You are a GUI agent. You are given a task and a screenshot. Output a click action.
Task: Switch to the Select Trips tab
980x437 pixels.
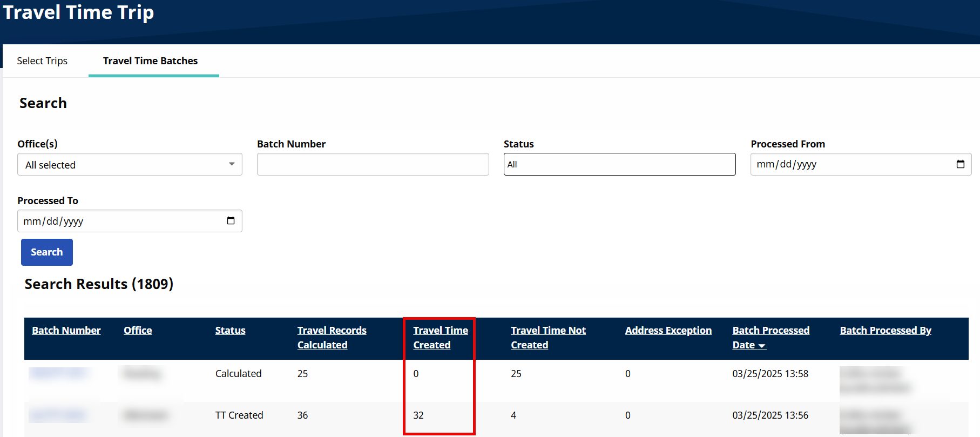point(42,61)
